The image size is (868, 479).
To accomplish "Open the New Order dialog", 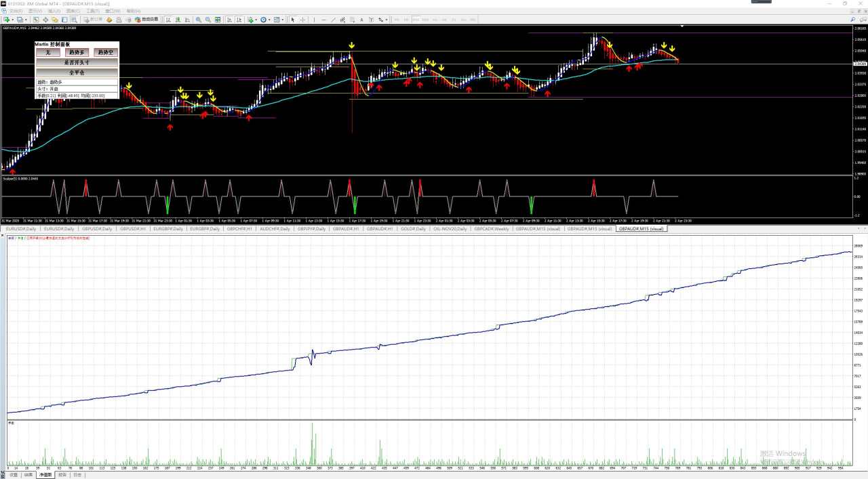I will pyautogui.click(x=93, y=20).
